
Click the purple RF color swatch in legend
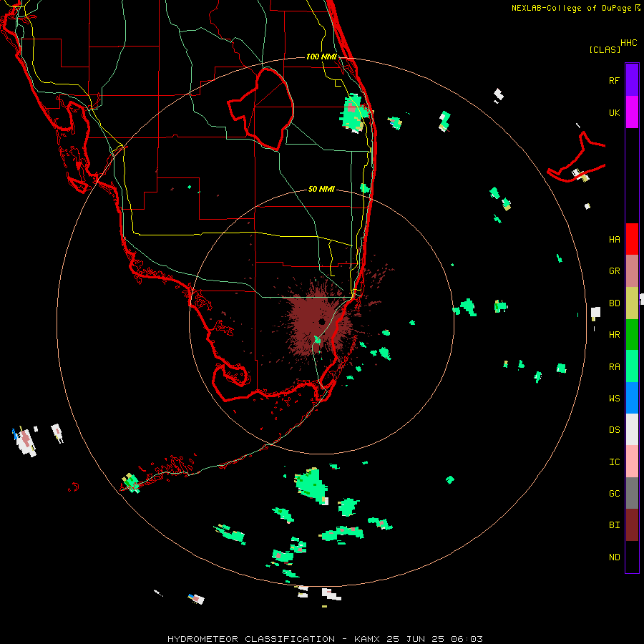632,79
